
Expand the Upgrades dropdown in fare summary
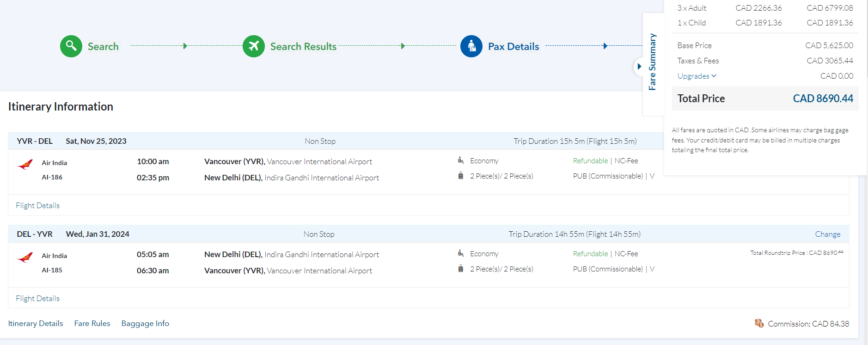[x=697, y=76]
